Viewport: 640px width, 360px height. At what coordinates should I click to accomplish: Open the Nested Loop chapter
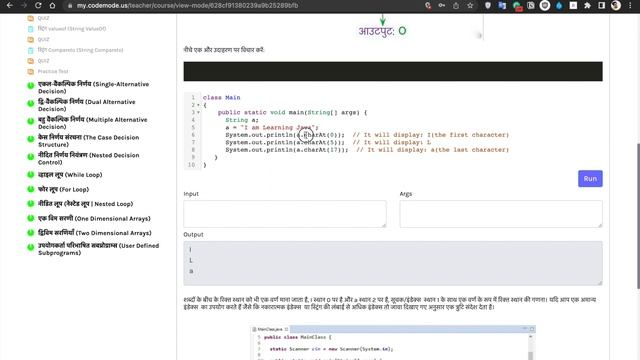click(85, 204)
